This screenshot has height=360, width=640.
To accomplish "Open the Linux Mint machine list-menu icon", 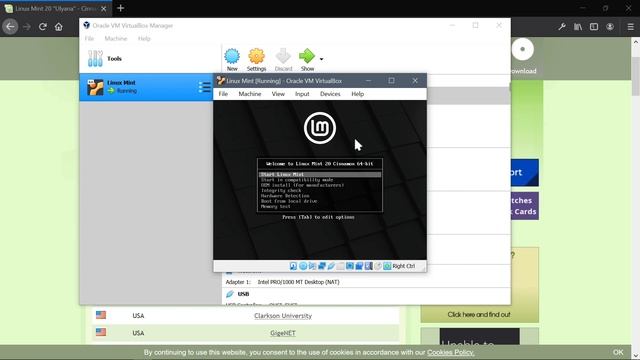I will click(204, 87).
